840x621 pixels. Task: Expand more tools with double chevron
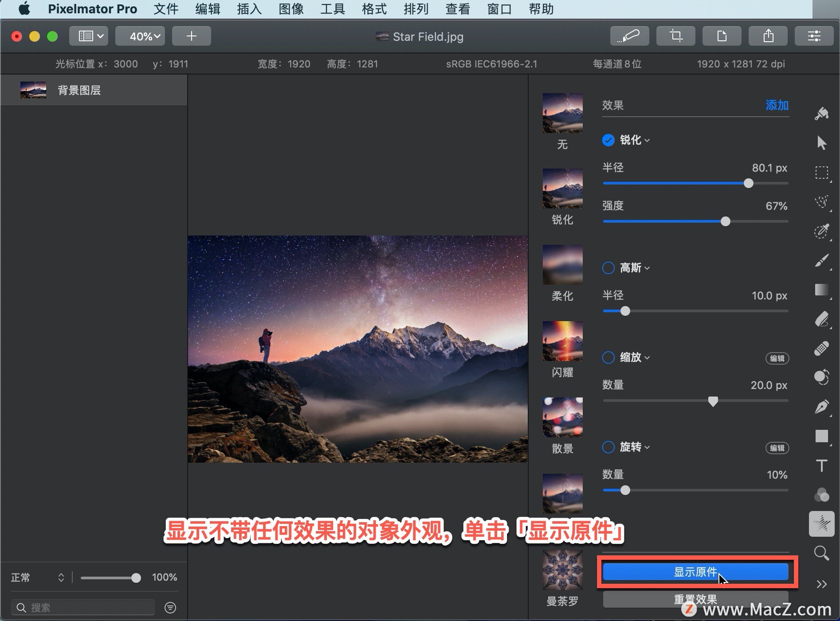[821, 584]
